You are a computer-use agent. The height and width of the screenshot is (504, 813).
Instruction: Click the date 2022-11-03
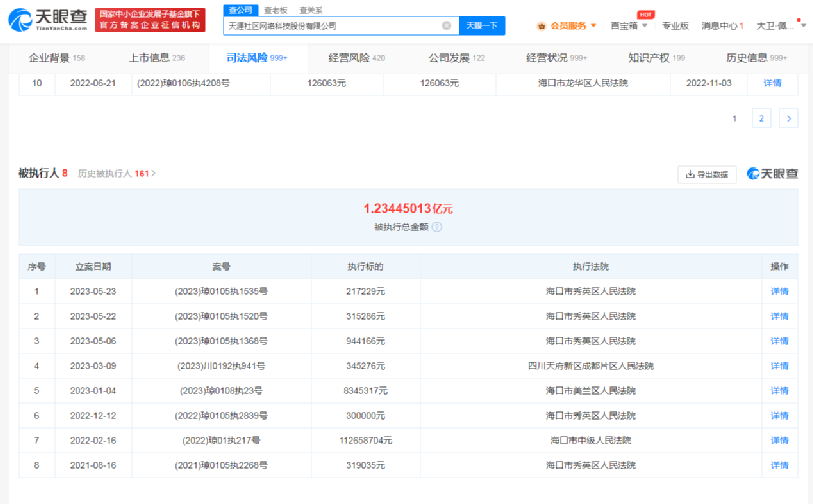coord(709,83)
